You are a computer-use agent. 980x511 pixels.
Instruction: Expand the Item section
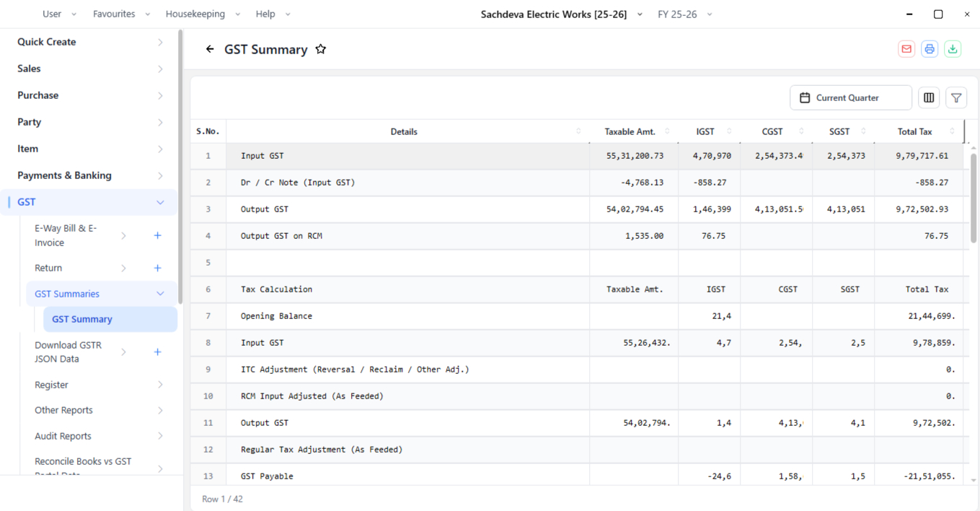[x=90, y=149]
